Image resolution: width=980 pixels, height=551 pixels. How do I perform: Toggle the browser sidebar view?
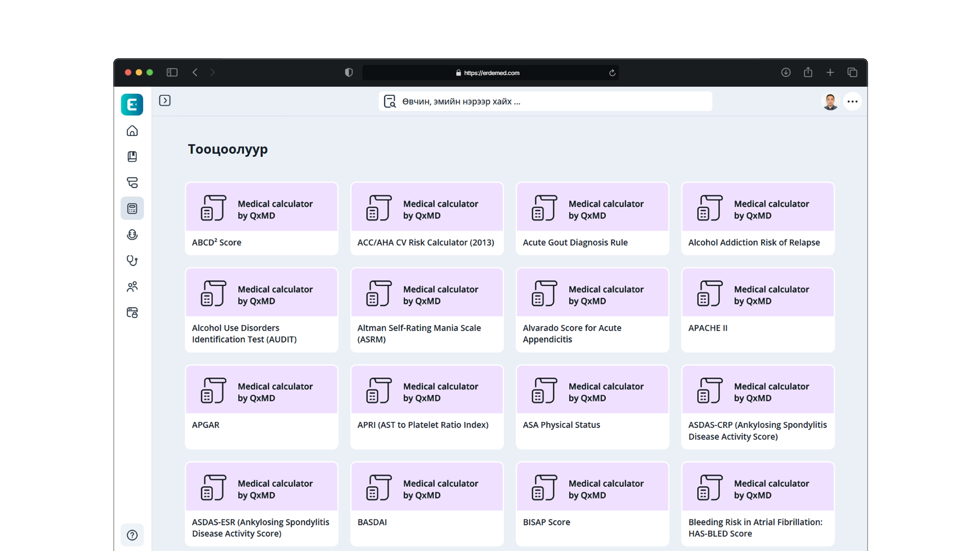click(x=172, y=72)
